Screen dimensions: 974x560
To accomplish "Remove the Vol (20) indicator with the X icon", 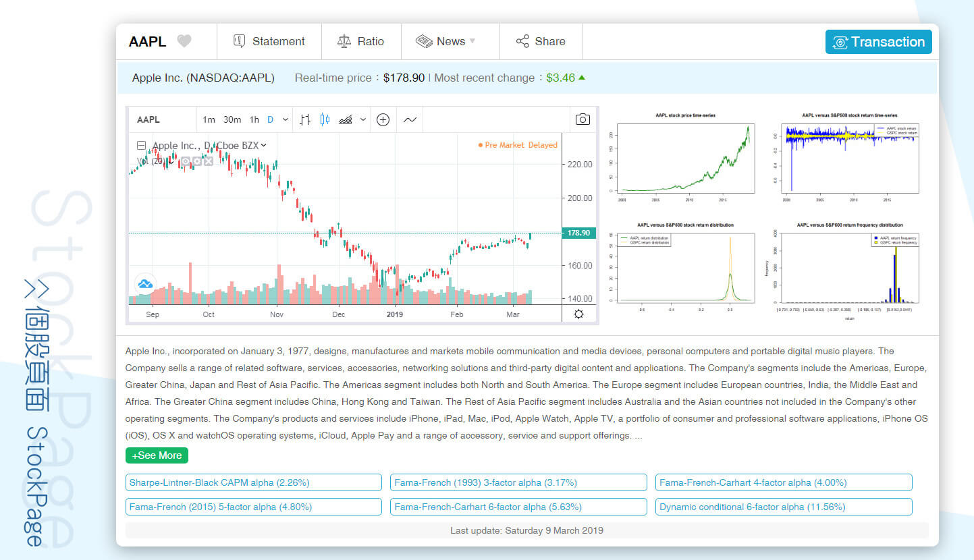I will click(x=208, y=162).
